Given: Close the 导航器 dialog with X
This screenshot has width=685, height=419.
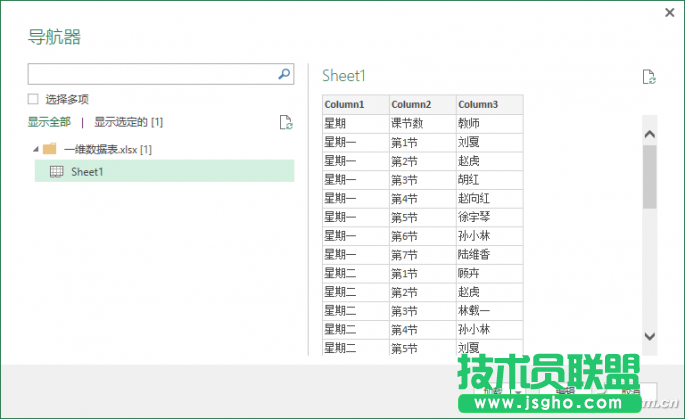Looking at the screenshot, I should pos(669,12).
